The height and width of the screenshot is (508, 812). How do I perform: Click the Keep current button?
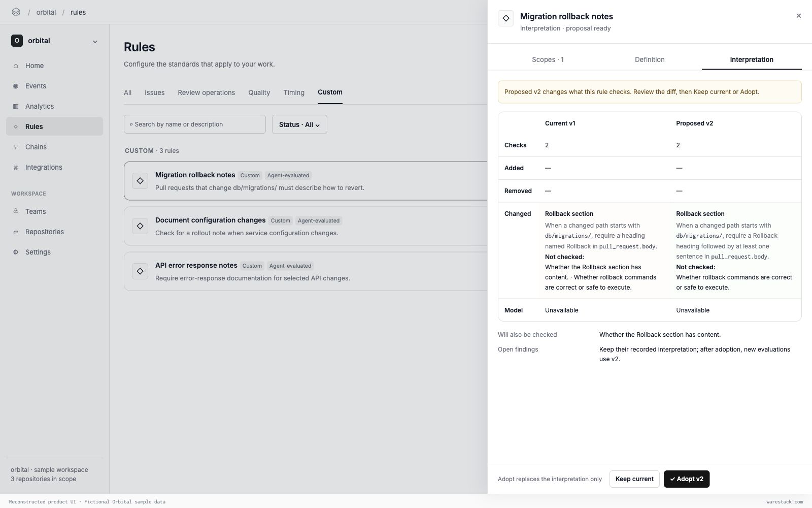[634, 479]
